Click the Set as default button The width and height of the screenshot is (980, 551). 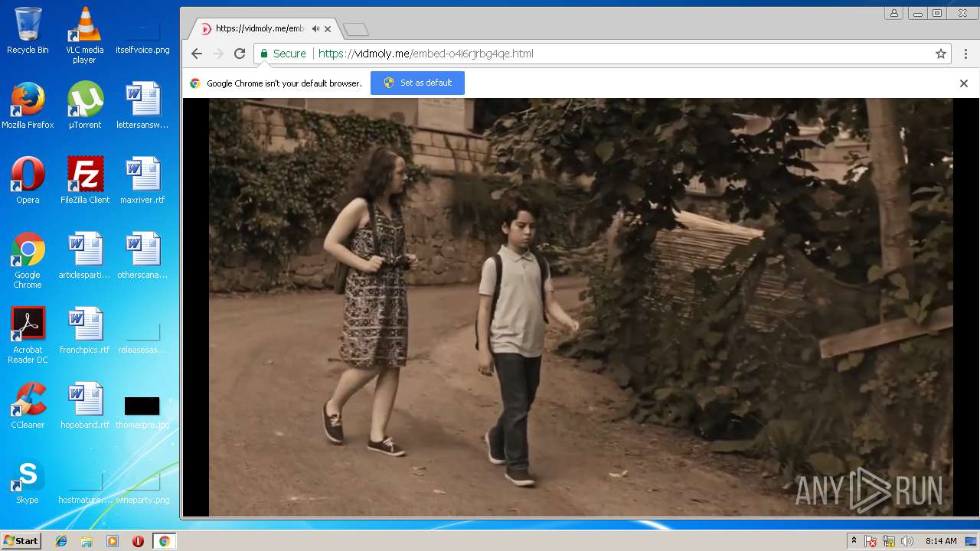pyautogui.click(x=417, y=83)
